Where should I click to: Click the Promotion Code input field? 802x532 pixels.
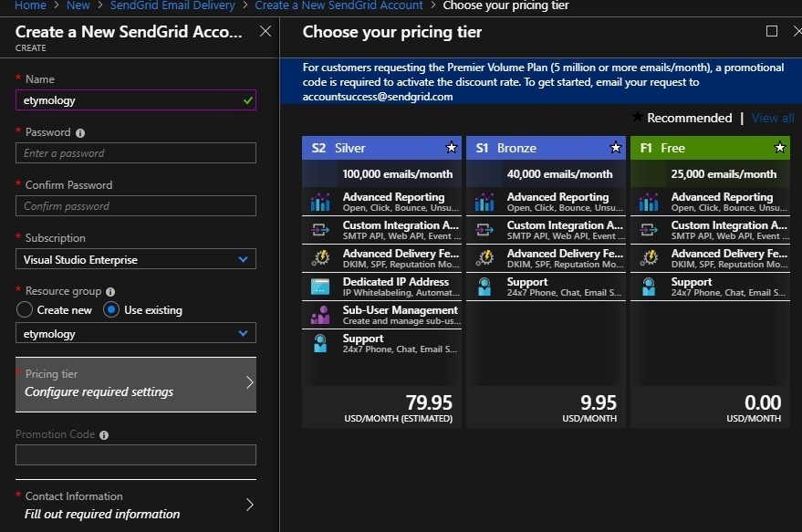[x=136, y=454]
